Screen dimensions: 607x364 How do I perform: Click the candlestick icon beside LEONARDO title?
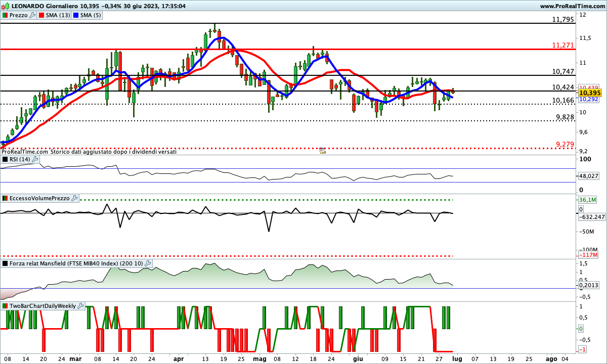[5, 6]
